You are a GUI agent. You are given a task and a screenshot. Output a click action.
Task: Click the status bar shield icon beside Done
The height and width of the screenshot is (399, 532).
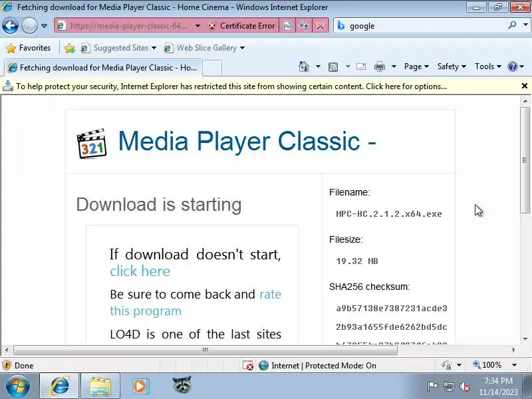point(7,365)
